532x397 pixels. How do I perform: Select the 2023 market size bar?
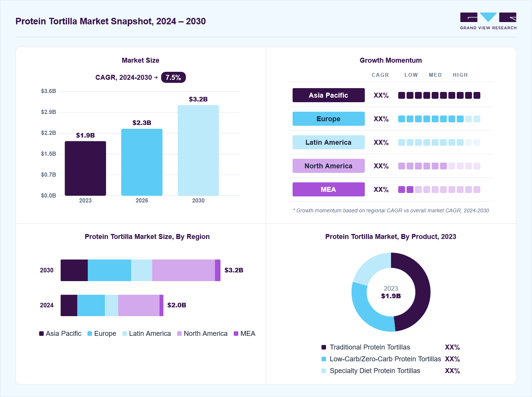85,168
